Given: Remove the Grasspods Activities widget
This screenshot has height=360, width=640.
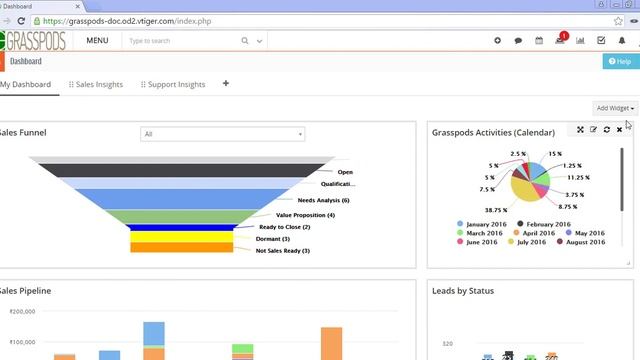Looking at the screenshot, I should point(619,130).
